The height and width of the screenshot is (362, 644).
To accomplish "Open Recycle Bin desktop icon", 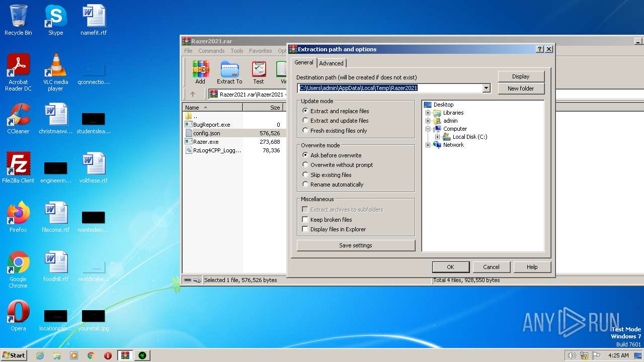I will [x=18, y=20].
